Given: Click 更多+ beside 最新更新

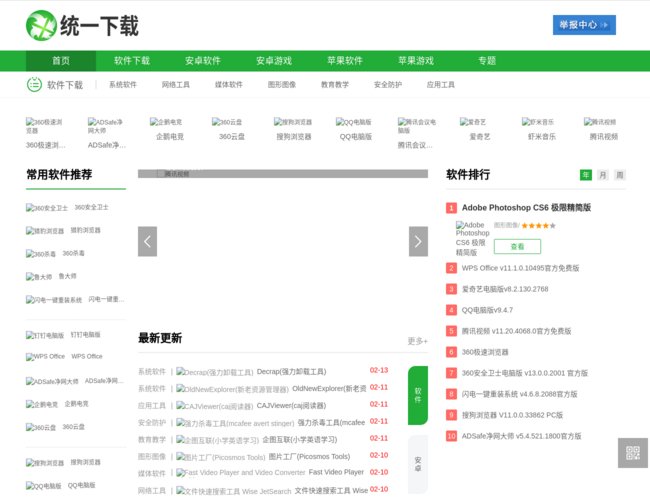Looking at the screenshot, I should [417, 341].
